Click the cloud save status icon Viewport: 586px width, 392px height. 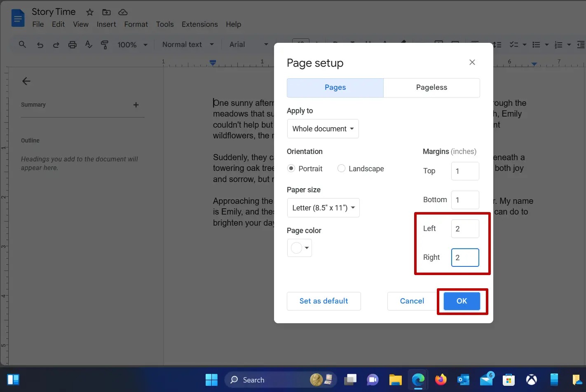123,12
